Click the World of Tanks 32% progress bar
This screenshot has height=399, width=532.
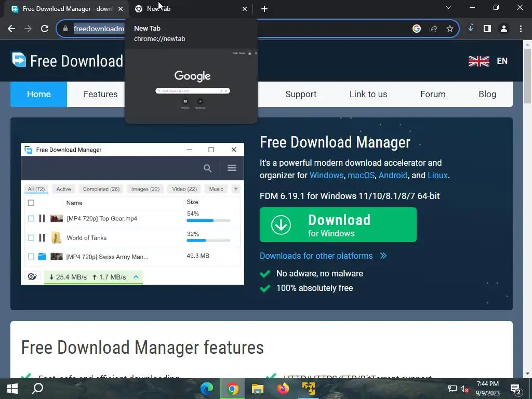[208, 241]
